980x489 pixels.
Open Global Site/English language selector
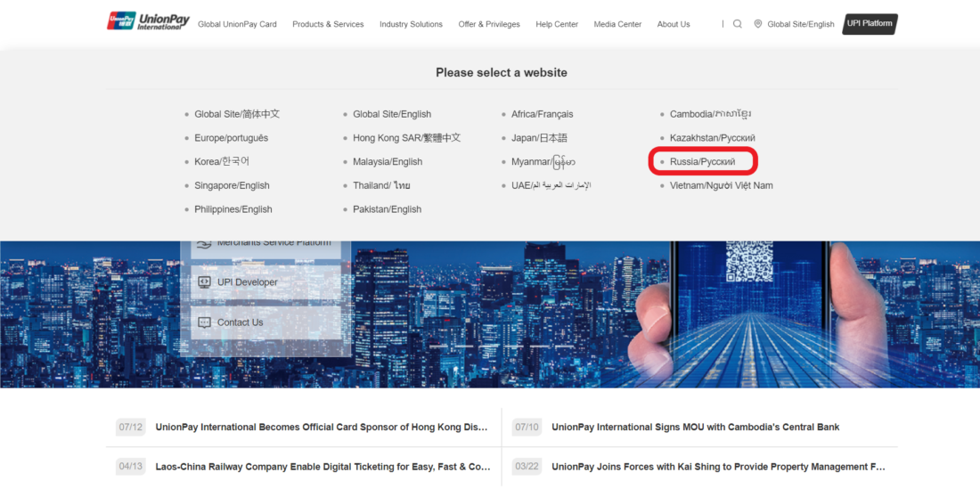click(x=800, y=24)
